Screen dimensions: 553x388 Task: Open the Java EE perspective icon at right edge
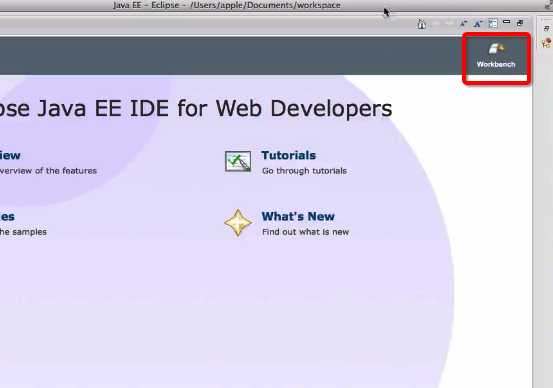547,43
